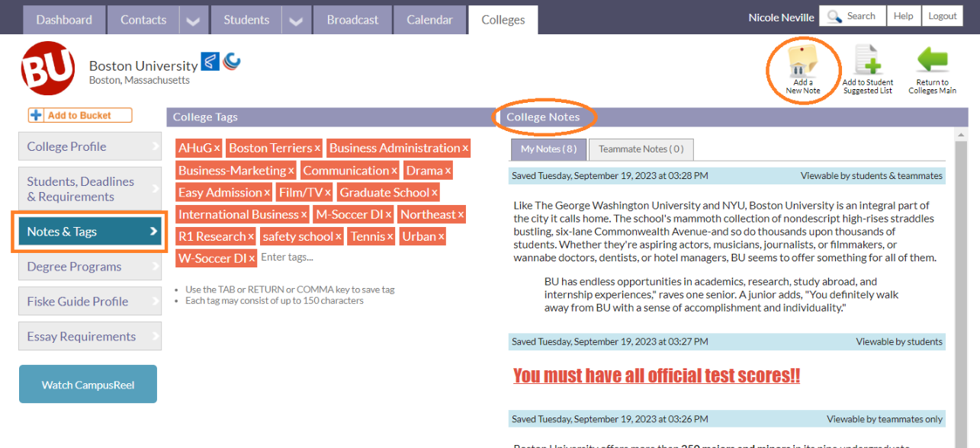
Task: Click the Add to Bucket button
Action: coord(80,116)
